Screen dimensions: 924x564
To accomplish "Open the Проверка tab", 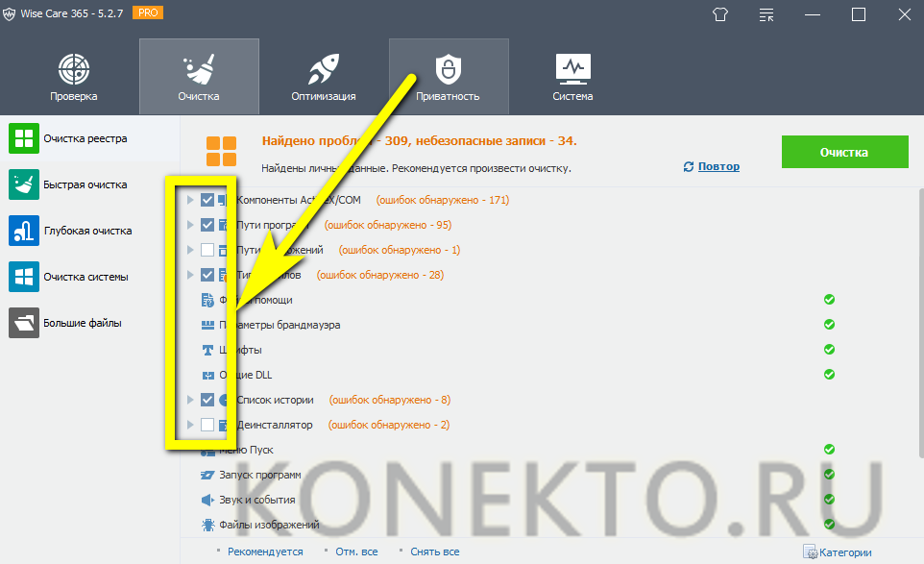I will [74, 77].
